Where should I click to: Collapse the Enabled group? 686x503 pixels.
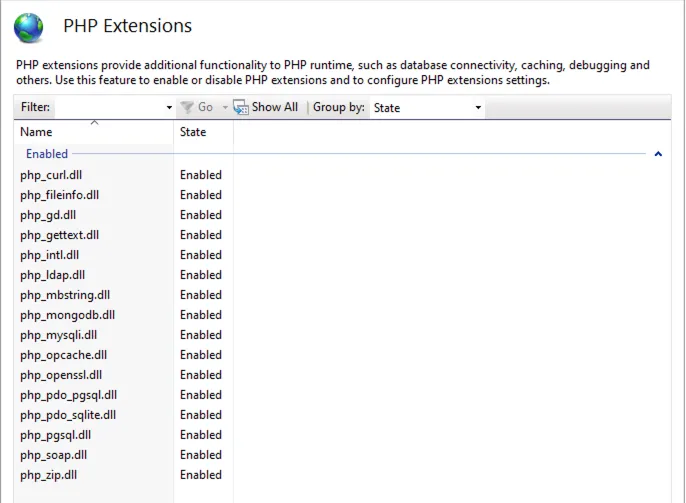point(658,154)
